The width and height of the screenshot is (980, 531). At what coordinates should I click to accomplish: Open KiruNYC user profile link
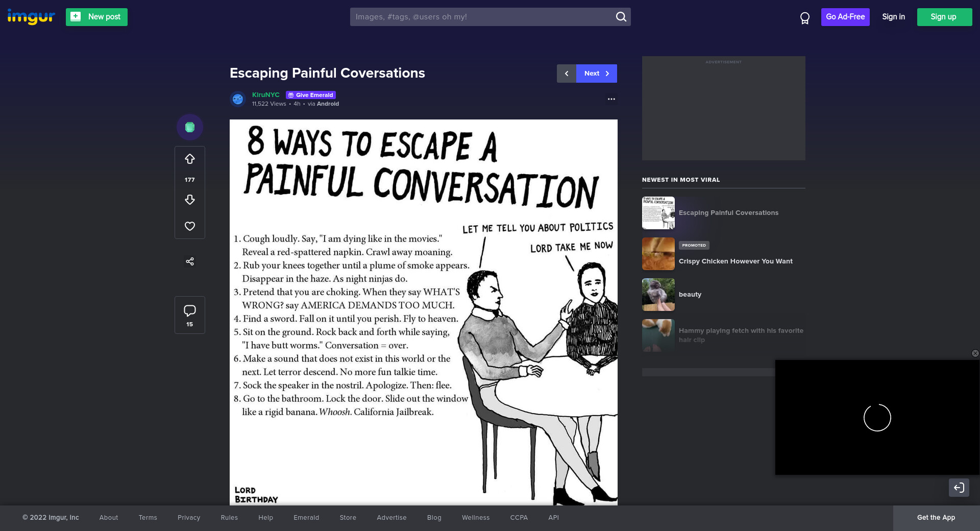coord(265,95)
